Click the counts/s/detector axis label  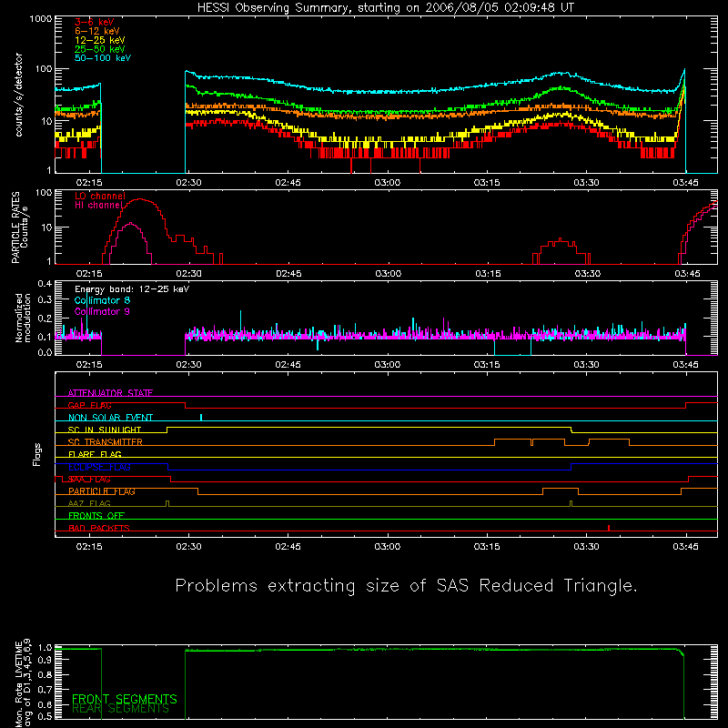[x=18, y=95]
